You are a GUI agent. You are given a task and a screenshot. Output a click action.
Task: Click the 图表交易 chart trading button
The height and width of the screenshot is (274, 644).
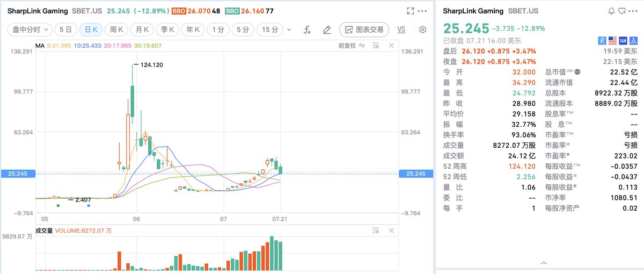(364, 30)
